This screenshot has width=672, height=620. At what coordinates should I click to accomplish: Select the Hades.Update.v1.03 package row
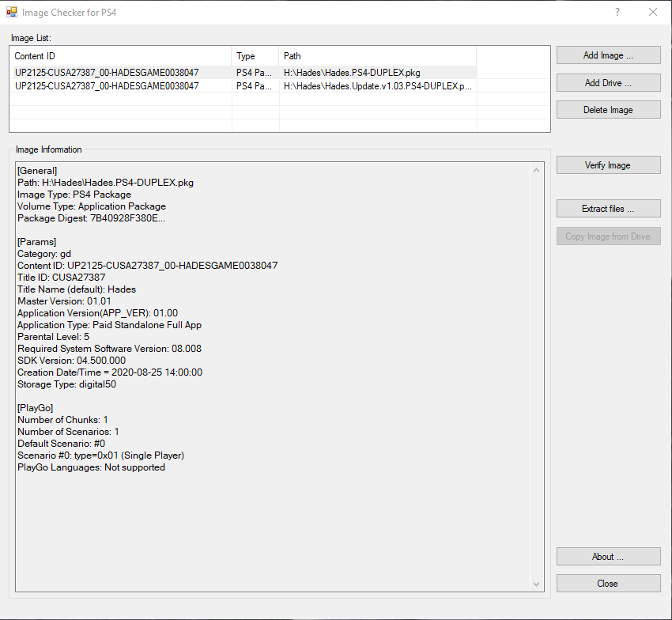243,85
